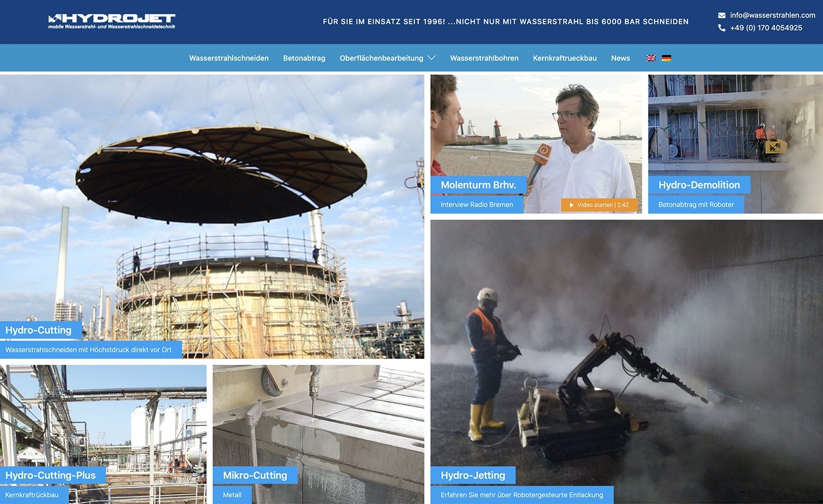
Task: Open the Wasserstrahlschneiden menu item
Action: point(229,58)
